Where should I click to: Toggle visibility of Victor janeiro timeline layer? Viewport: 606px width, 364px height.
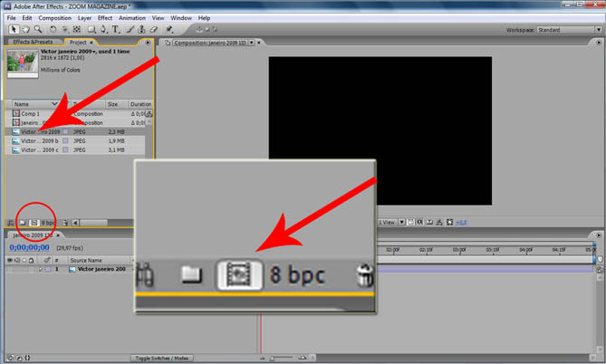[x=9, y=269]
